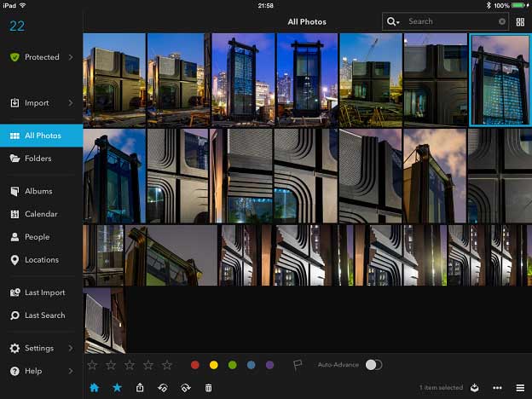Tap the Locations pin icon
Viewport: 532px width, 399px height.
point(14,260)
